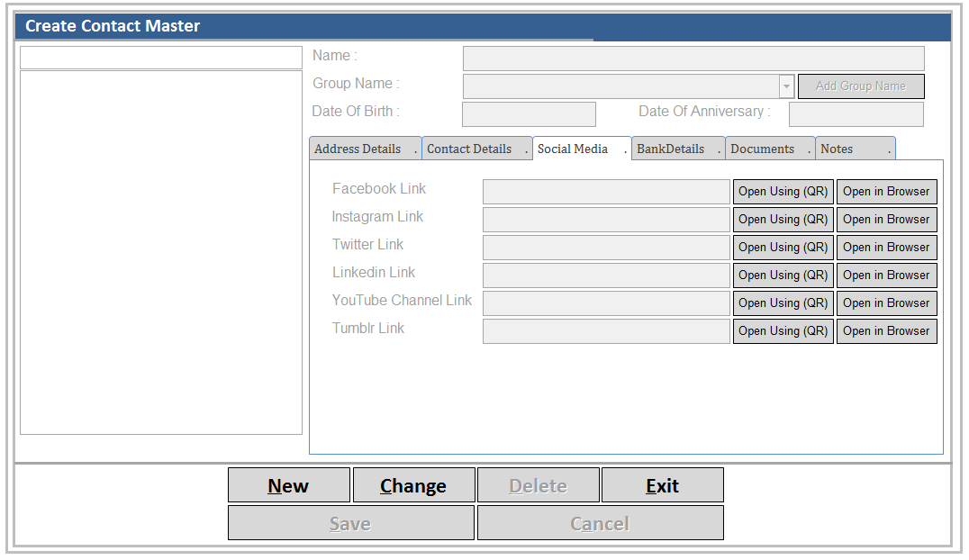969x560 pixels.
Task: Open Linkedin link in browser
Action: pyautogui.click(x=886, y=275)
